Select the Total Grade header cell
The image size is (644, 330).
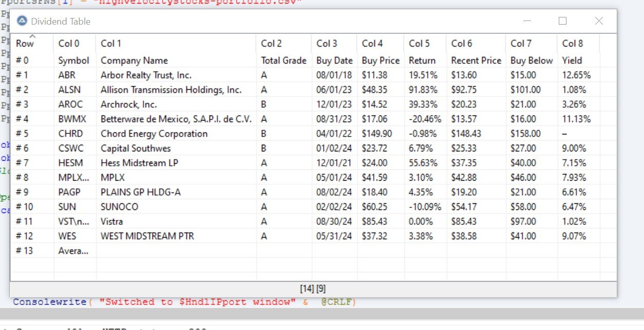pyautogui.click(x=283, y=60)
